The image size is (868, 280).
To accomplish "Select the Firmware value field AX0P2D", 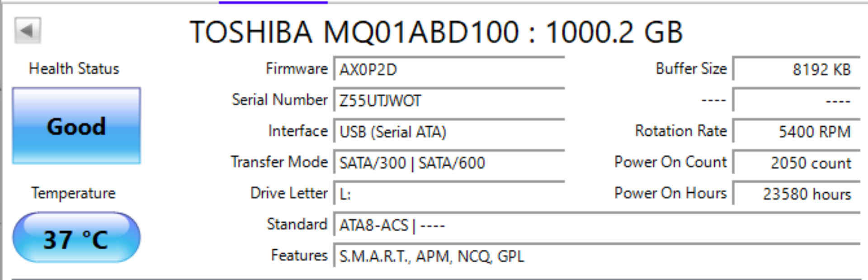I will click(448, 70).
